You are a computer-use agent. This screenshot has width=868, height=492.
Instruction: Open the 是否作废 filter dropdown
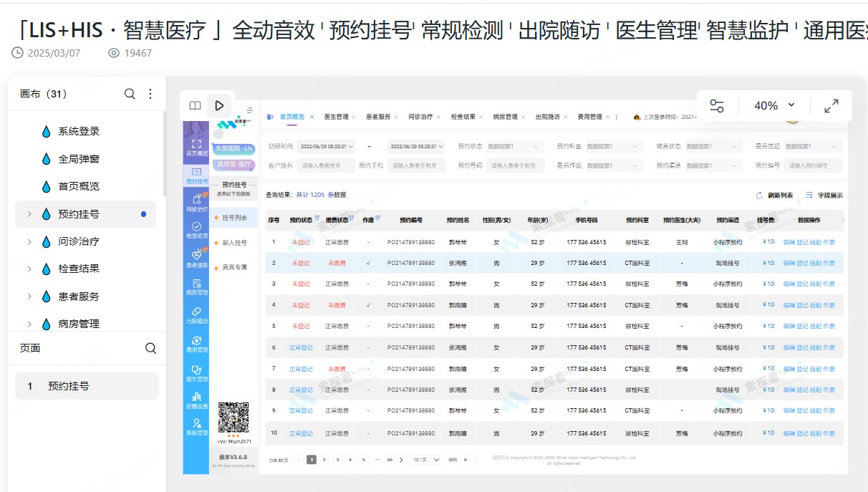[x=613, y=165]
